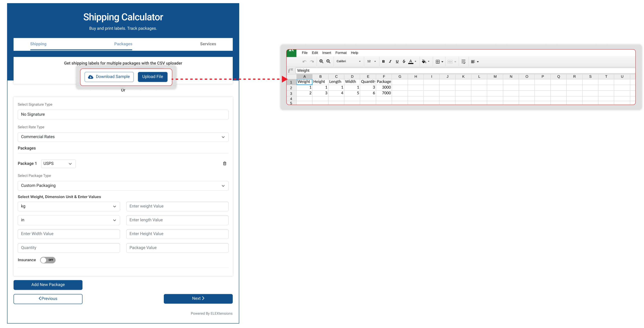
Task: Open the Format menu
Action: point(341,53)
